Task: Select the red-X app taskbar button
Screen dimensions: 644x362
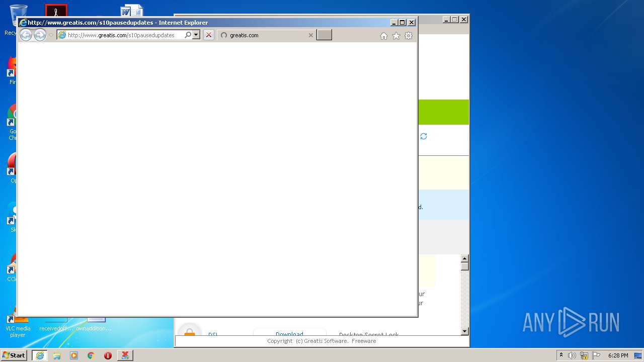Action: click(125, 355)
